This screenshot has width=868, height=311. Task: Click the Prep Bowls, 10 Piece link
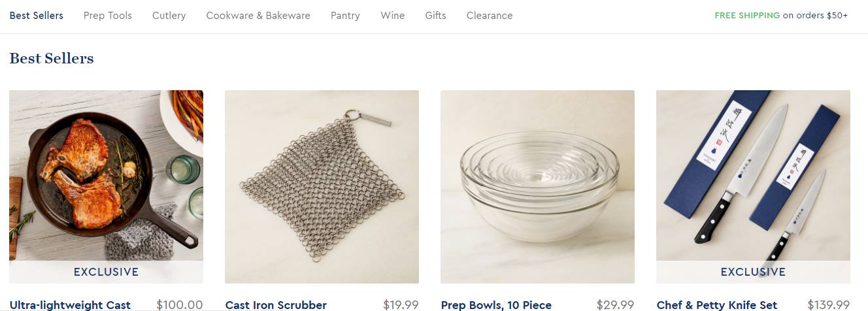click(x=496, y=305)
